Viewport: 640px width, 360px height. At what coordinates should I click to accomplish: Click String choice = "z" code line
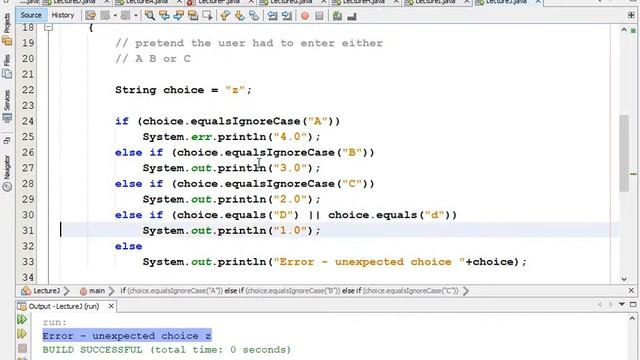(x=183, y=90)
